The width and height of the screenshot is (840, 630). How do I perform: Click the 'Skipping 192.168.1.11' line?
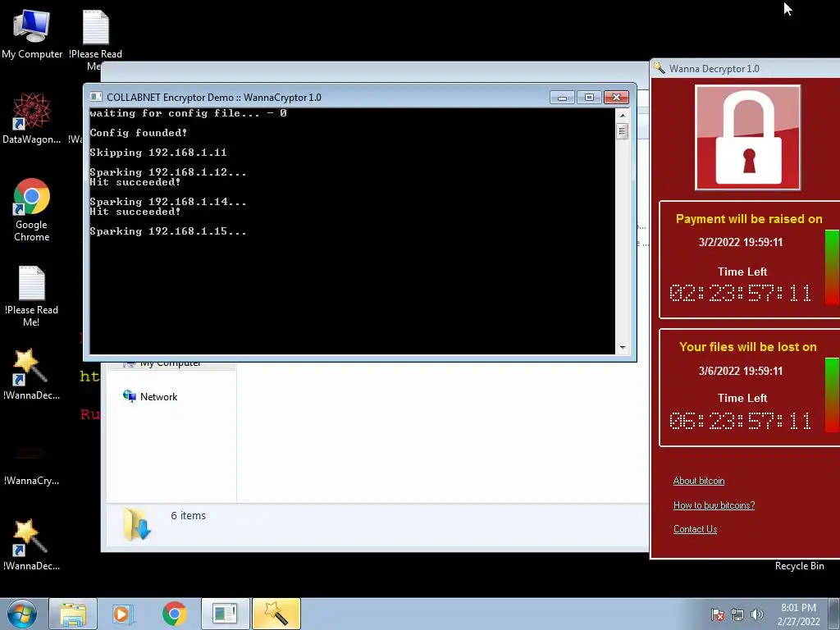click(x=158, y=153)
